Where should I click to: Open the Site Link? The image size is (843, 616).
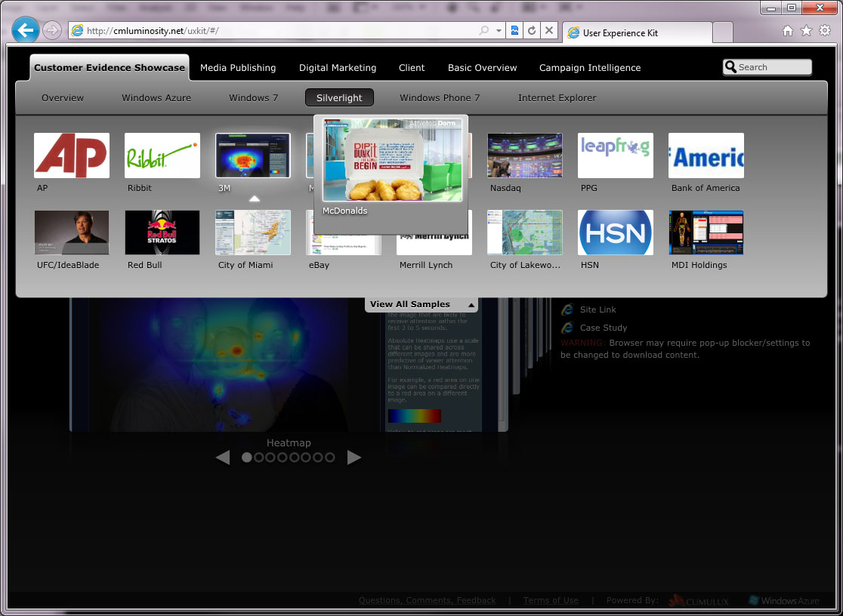(x=598, y=310)
